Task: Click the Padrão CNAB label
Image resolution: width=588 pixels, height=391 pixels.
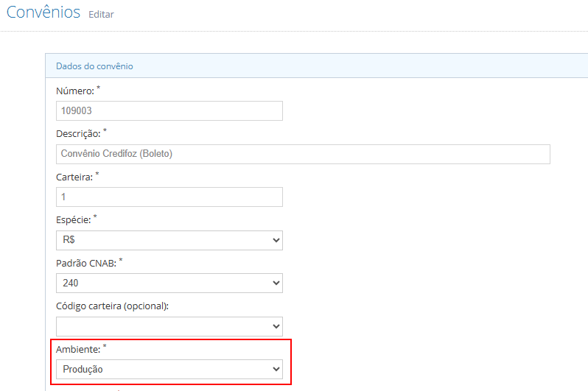Action: point(86,263)
